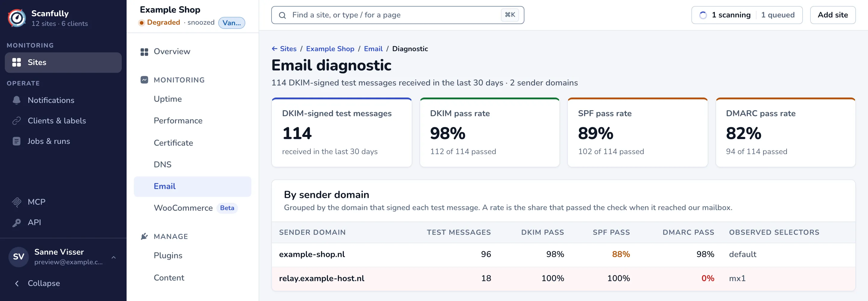Click the red 0% DMARC pass value

(708, 278)
